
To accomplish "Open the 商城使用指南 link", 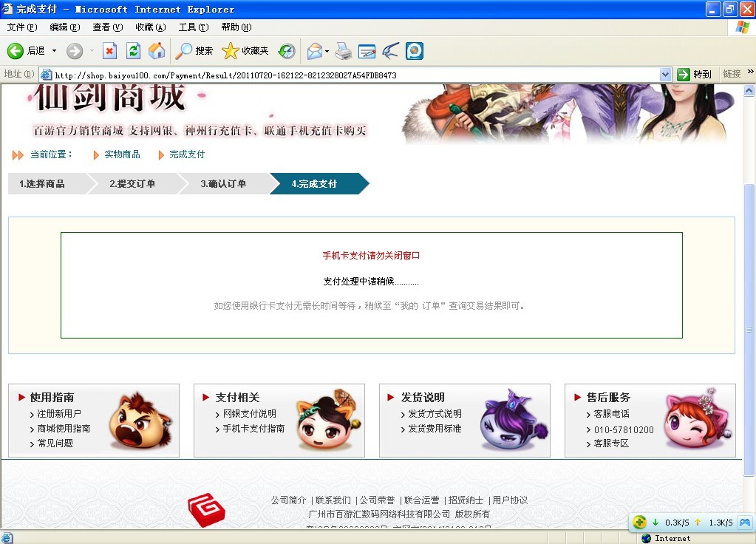I will tap(64, 428).
